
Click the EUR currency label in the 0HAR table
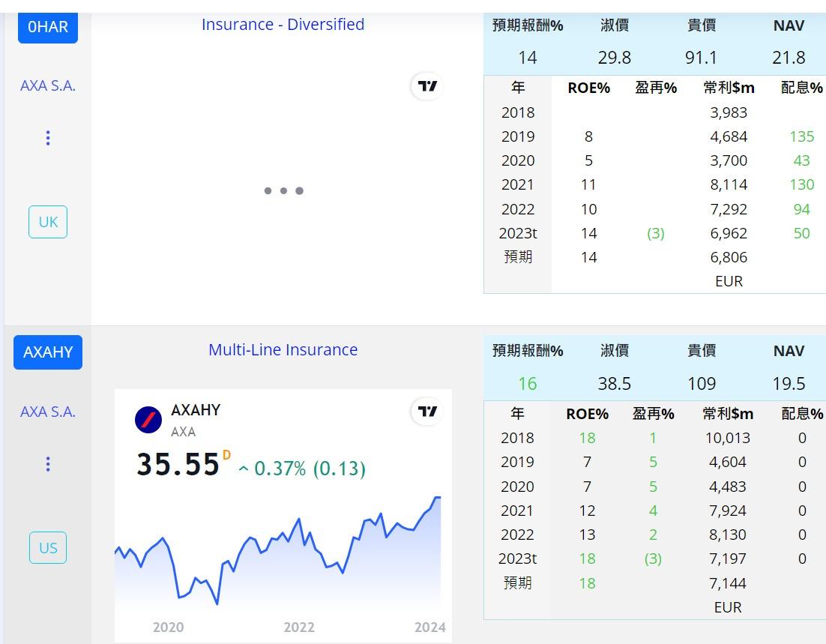click(729, 281)
